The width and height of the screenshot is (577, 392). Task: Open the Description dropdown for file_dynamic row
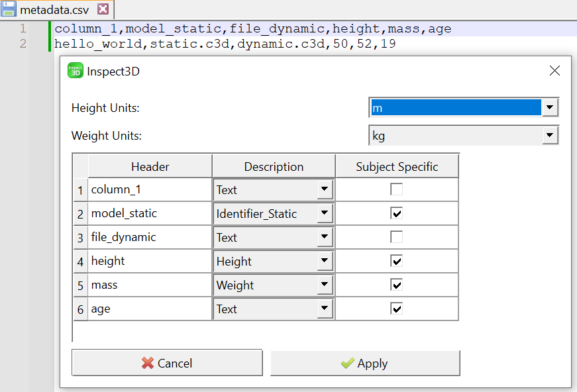tap(274, 238)
